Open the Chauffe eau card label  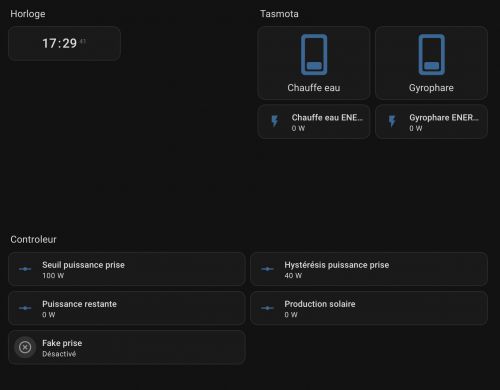[x=314, y=88]
